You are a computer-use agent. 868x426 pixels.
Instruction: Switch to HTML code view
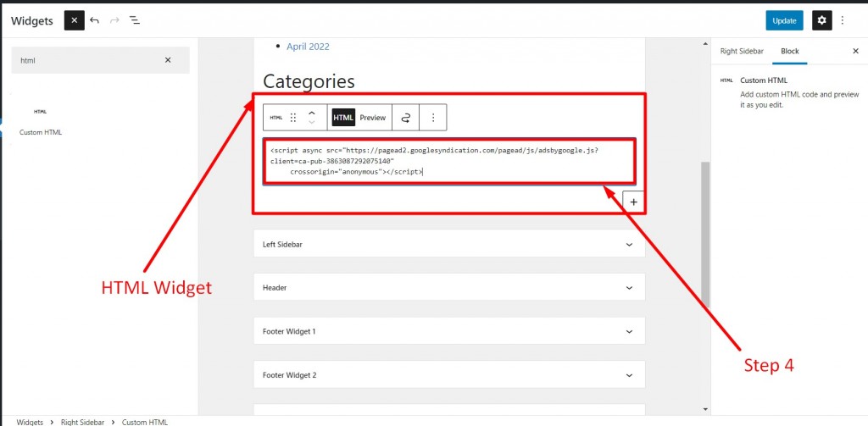pyautogui.click(x=343, y=117)
